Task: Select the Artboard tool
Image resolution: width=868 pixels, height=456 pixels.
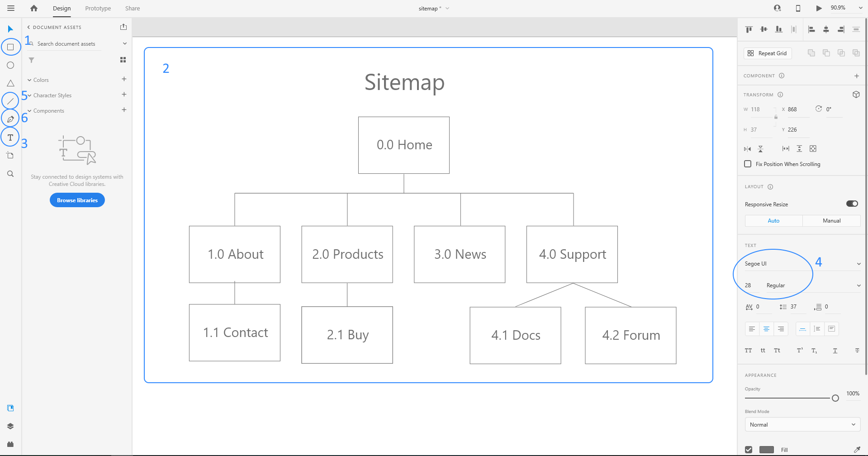Action: pos(10,156)
